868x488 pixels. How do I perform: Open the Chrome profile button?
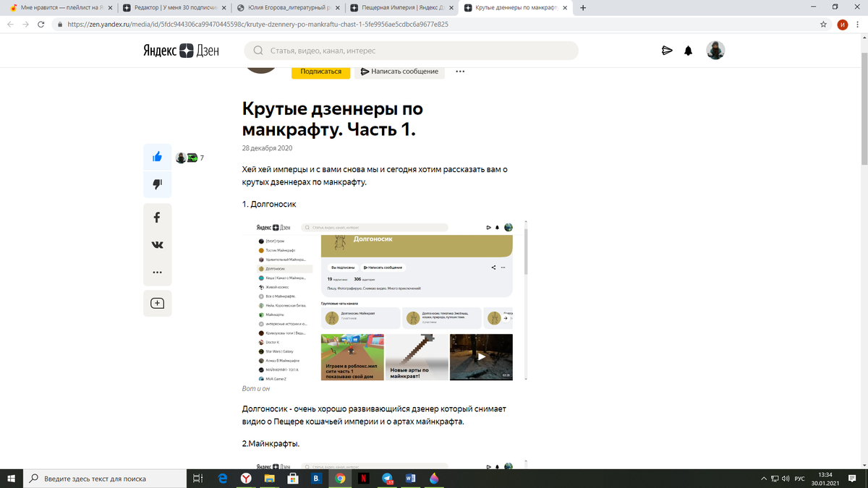pyautogui.click(x=842, y=24)
